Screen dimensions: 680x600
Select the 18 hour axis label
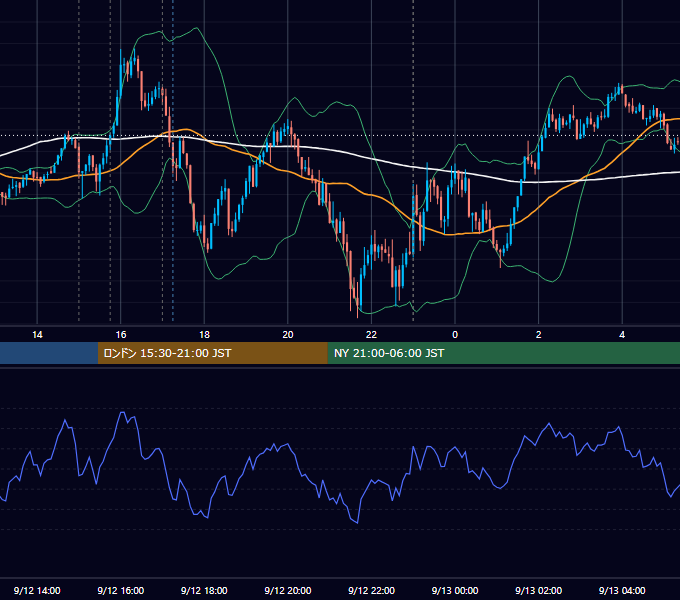click(x=204, y=335)
